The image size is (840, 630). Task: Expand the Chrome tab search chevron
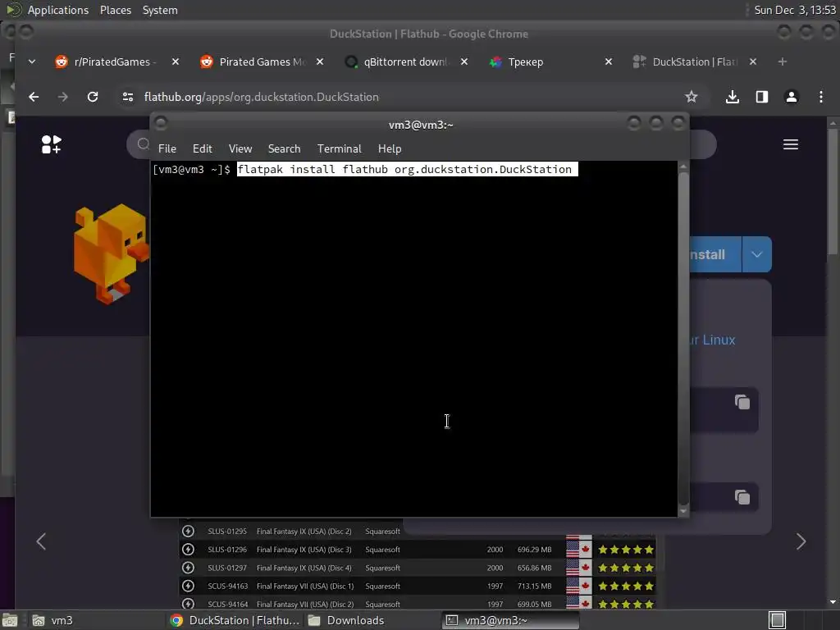coord(32,62)
